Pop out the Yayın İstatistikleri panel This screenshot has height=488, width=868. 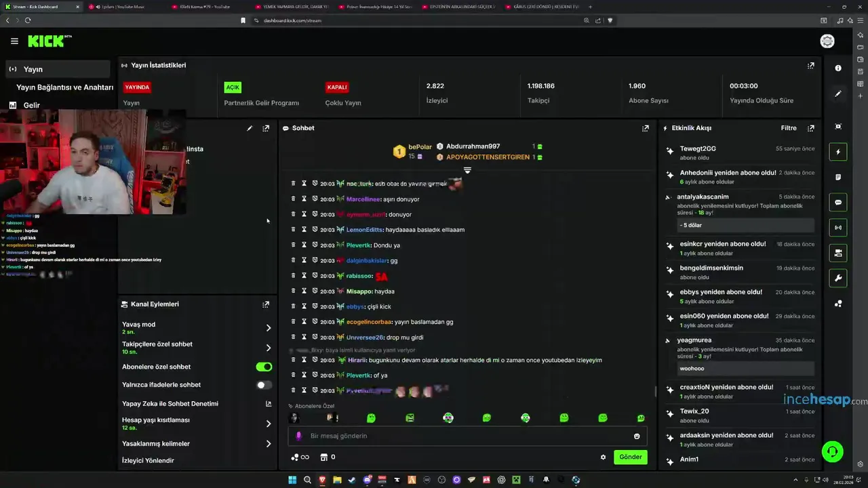pos(810,66)
